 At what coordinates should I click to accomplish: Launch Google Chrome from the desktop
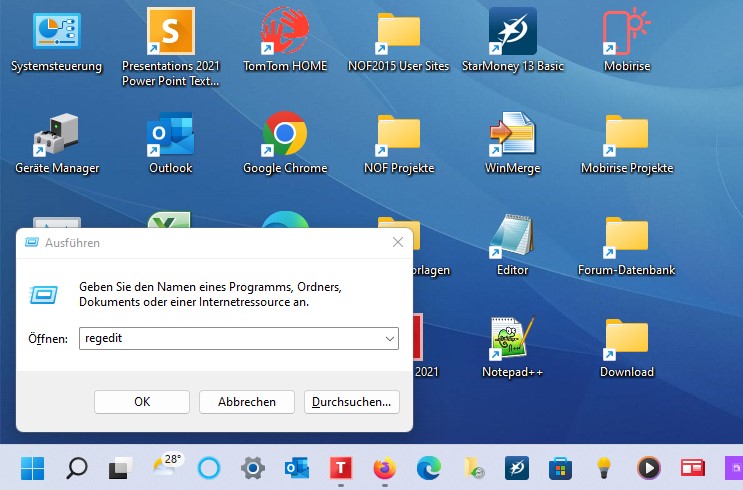(284, 133)
